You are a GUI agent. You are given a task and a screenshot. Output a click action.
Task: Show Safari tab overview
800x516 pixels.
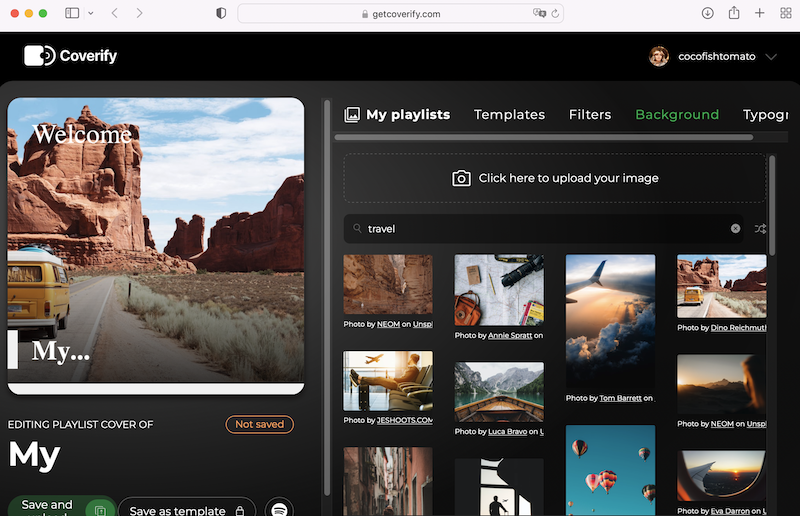[786, 13]
